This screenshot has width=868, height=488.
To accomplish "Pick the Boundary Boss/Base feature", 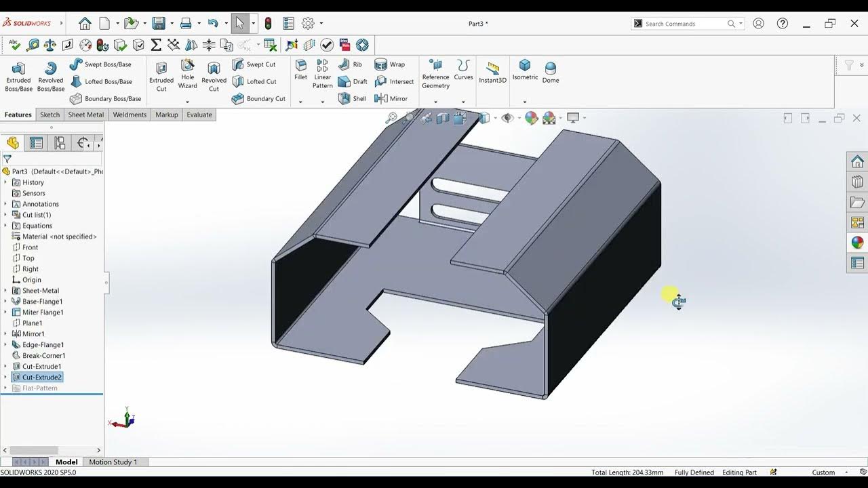I will (x=105, y=98).
